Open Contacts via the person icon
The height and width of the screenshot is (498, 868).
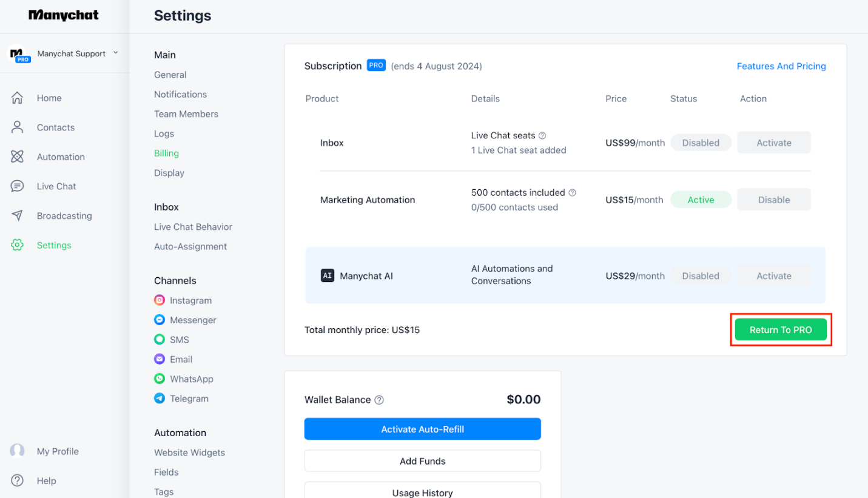(x=17, y=127)
